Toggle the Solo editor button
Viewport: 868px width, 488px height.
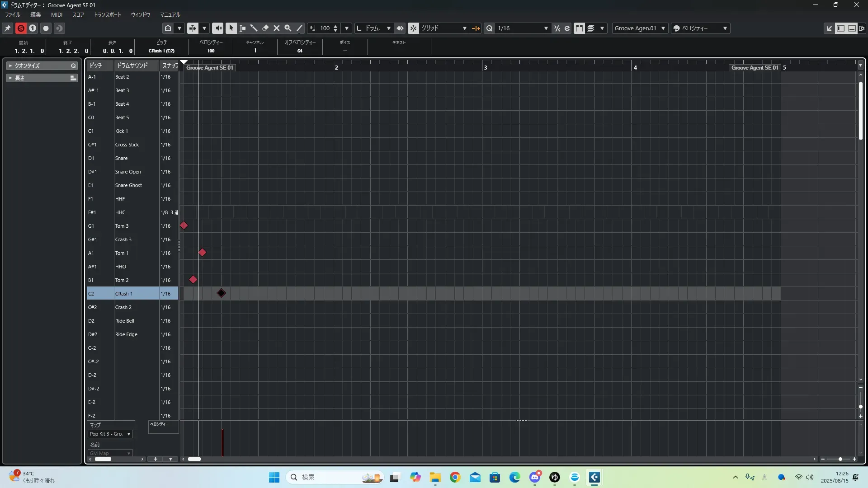[x=21, y=28]
